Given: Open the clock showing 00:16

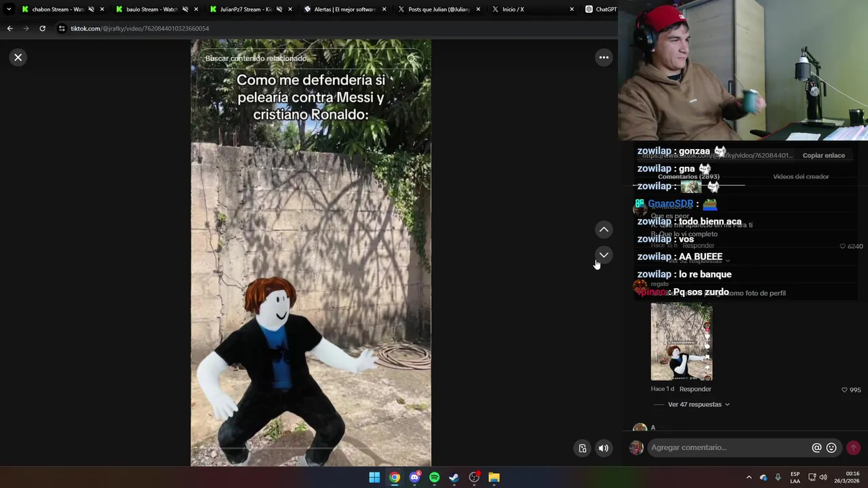Looking at the screenshot, I should 846,477.
